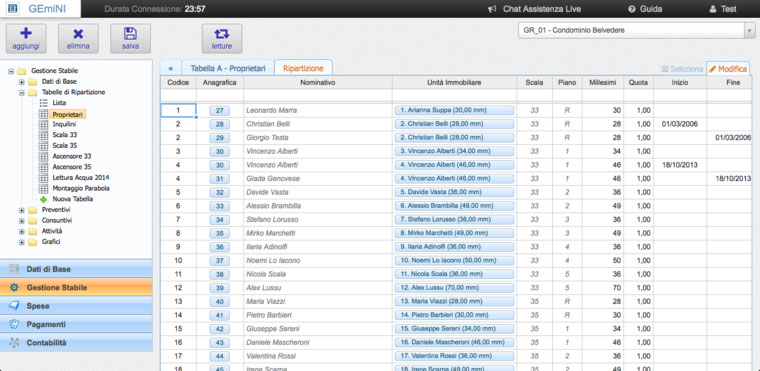Click the Modifica pencil button

[x=728, y=69]
